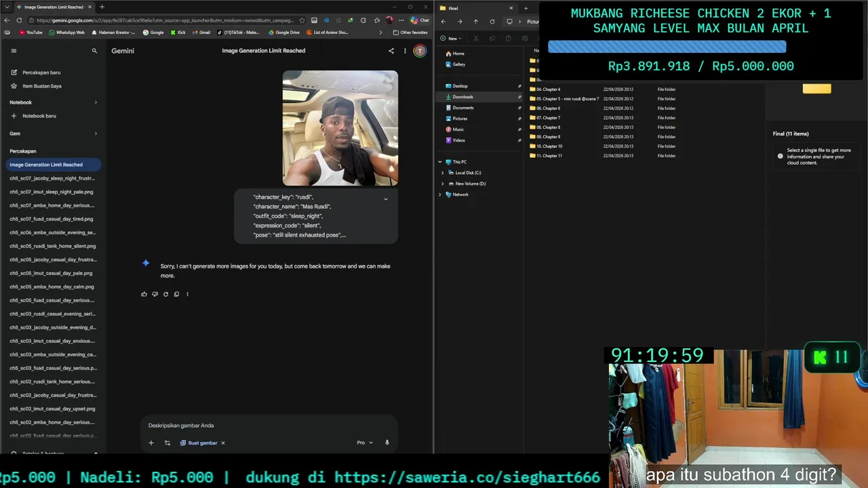Select folder 11. Chapter 11

point(549,156)
